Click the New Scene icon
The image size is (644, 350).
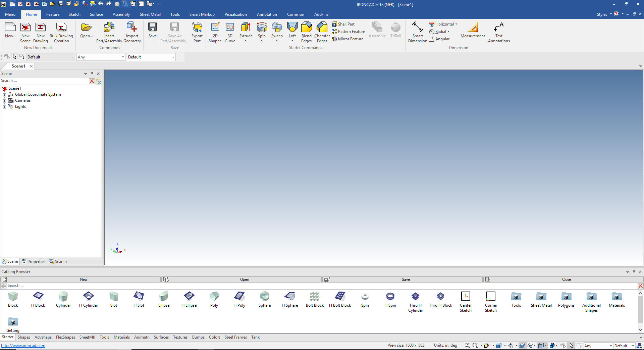(x=25, y=33)
